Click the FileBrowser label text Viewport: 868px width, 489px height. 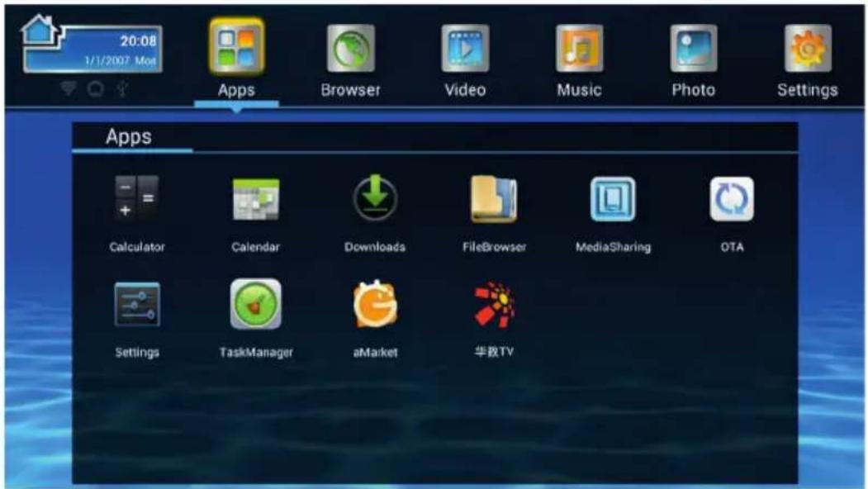pyautogui.click(x=495, y=247)
